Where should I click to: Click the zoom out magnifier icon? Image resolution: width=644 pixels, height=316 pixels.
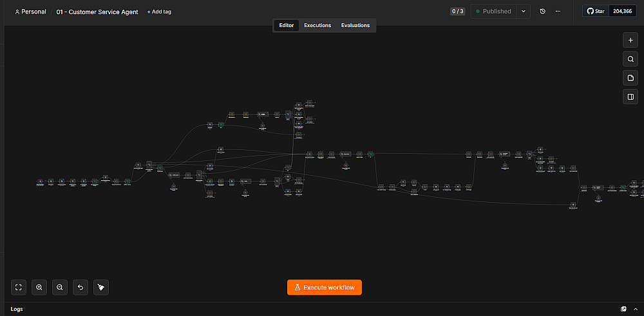59,287
